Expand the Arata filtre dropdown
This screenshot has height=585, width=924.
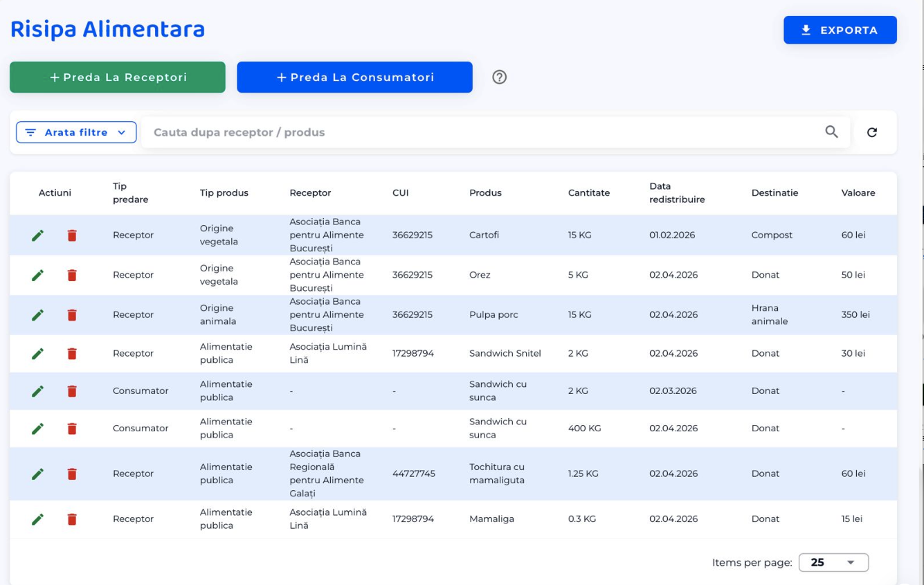coord(76,132)
